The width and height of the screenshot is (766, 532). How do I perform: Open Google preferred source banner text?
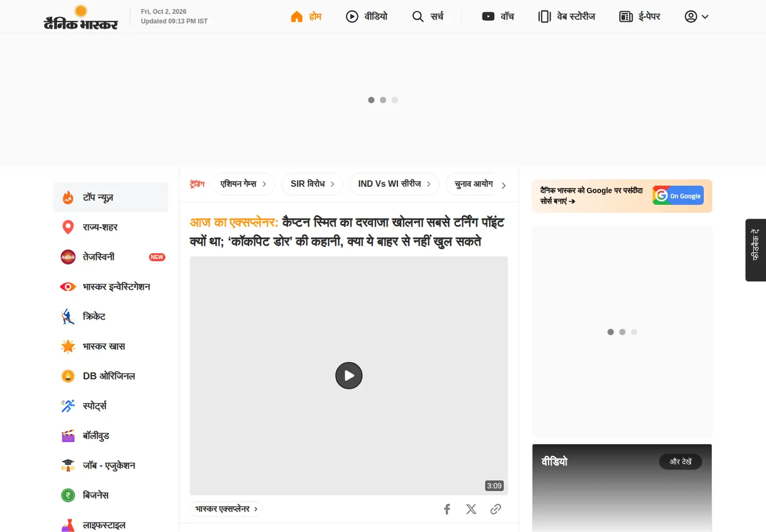(x=591, y=196)
